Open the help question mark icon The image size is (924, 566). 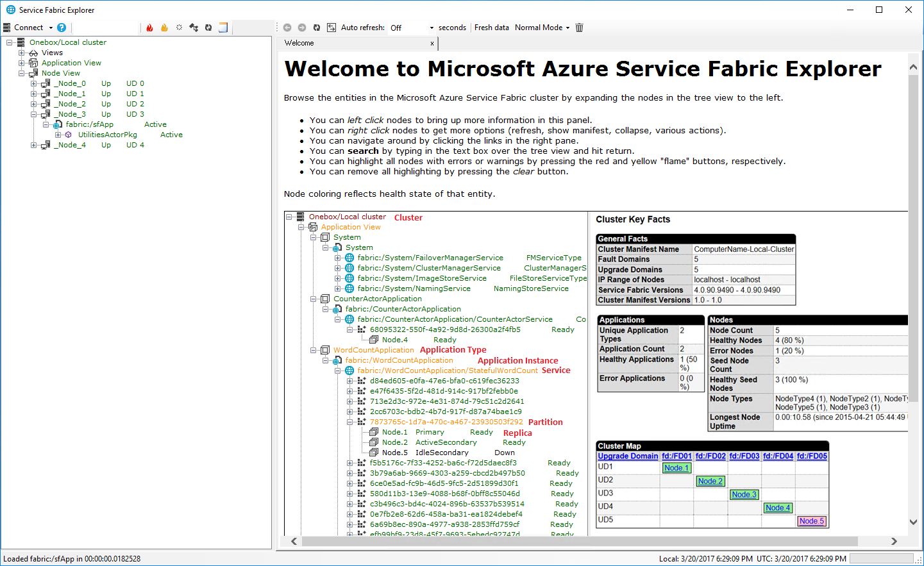62,28
